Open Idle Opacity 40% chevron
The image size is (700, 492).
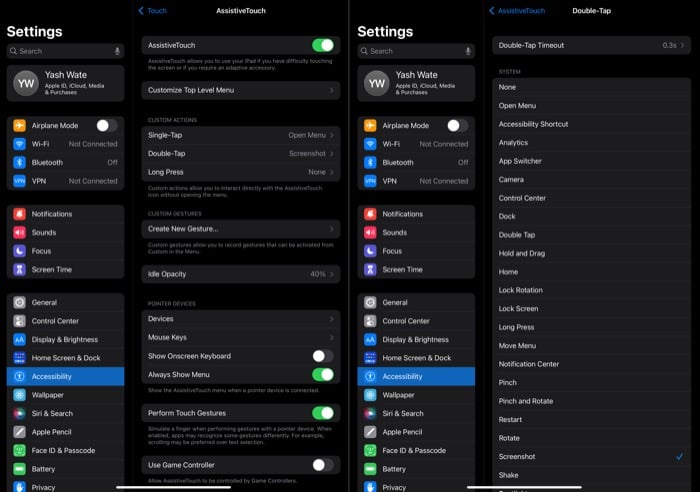click(x=332, y=274)
